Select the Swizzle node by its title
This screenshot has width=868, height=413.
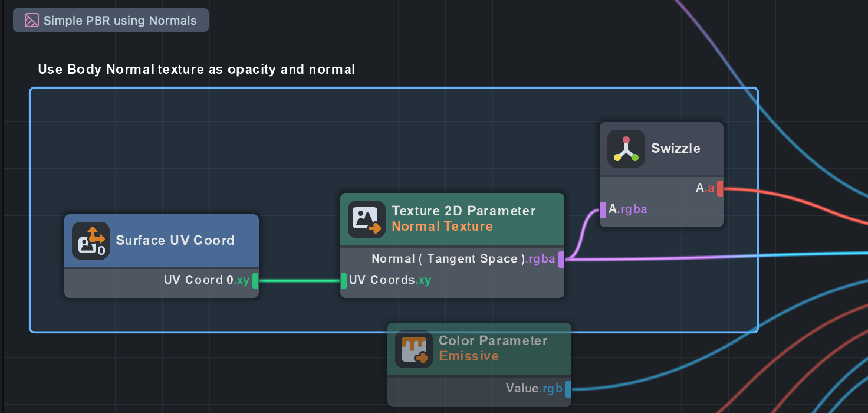pyautogui.click(x=676, y=149)
